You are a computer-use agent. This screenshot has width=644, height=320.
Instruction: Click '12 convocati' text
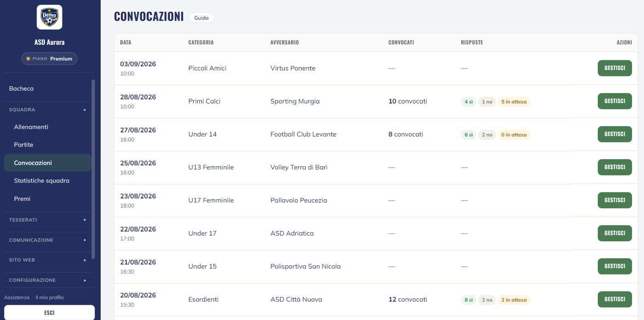click(x=408, y=299)
